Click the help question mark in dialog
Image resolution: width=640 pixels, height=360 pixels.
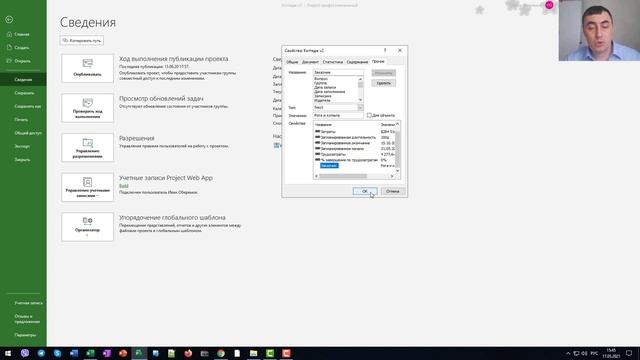point(385,50)
